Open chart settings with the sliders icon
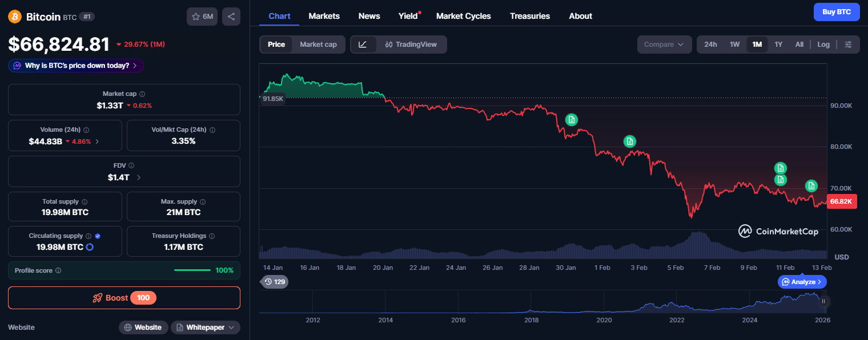This screenshot has width=868, height=340. [849, 44]
